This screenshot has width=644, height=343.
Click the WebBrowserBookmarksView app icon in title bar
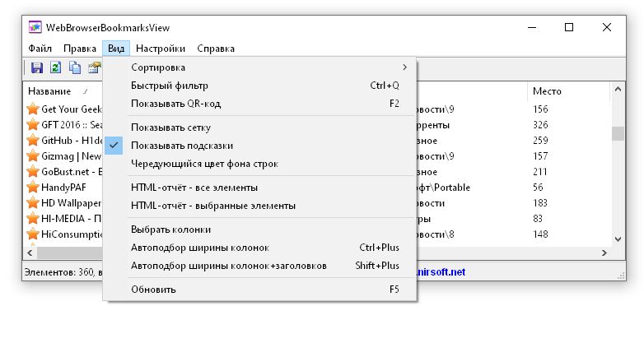pyautogui.click(x=35, y=27)
